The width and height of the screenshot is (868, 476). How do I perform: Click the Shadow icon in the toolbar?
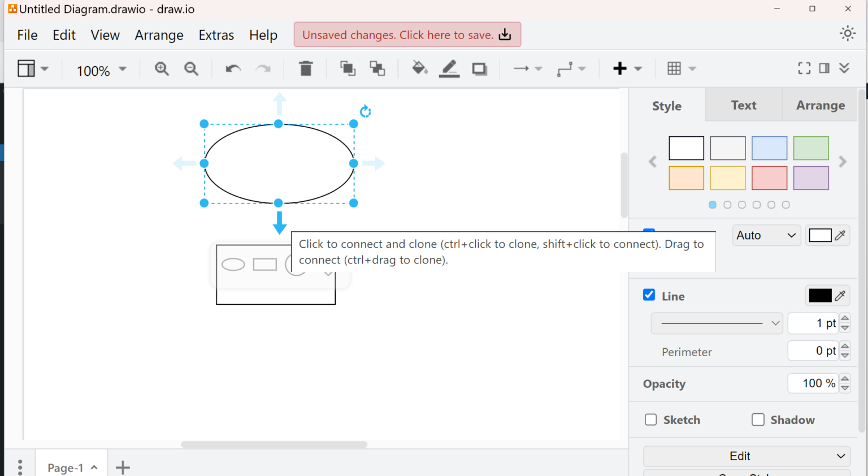point(479,68)
